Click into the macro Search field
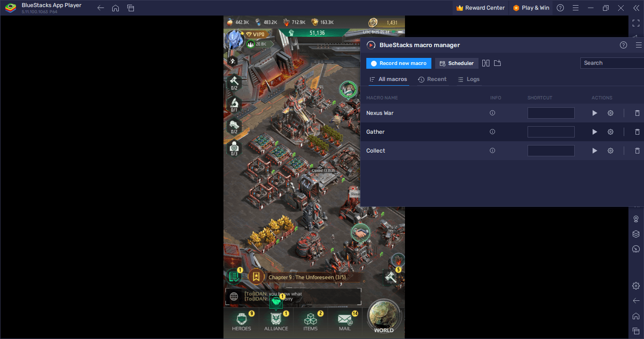The image size is (644, 339). click(612, 63)
